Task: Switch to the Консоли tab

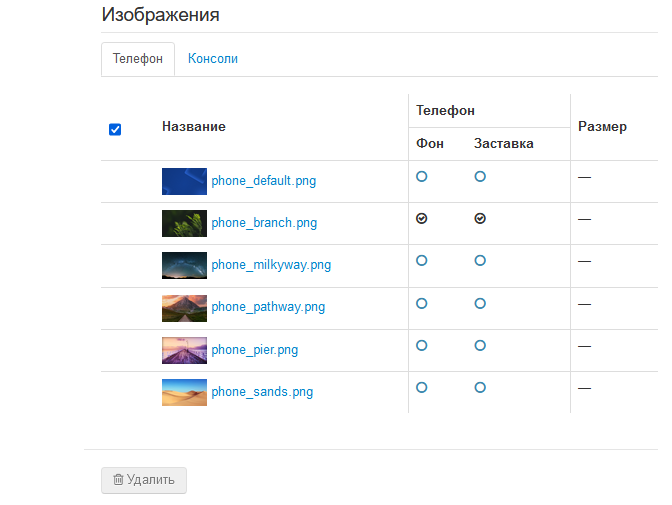Action: click(213, 59)
